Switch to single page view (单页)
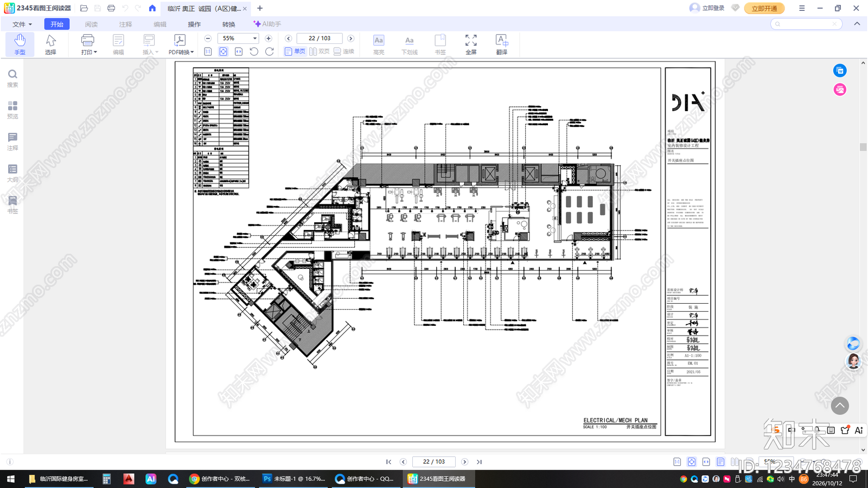Image resolution: width=868 pixels, height=488 pixels. [x=295, y=52]
